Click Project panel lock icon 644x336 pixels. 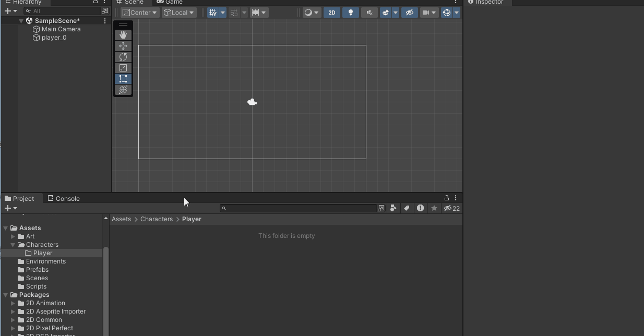click(447, 198)
